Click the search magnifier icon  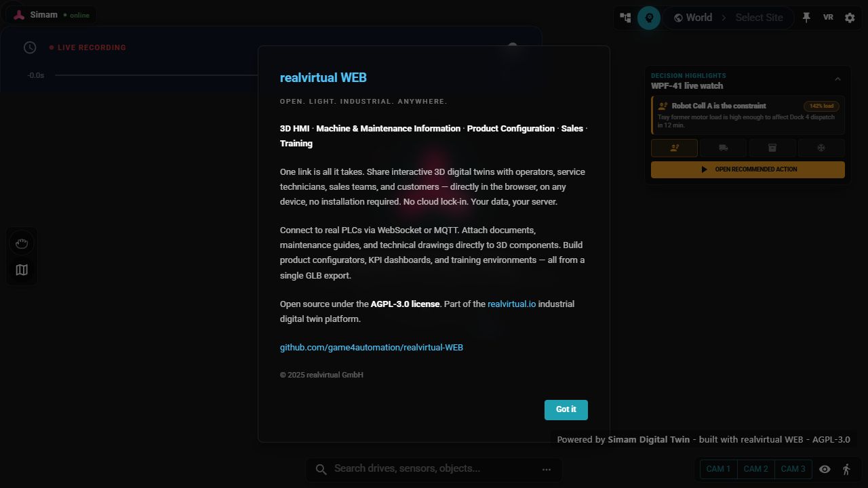coord(321,469)
